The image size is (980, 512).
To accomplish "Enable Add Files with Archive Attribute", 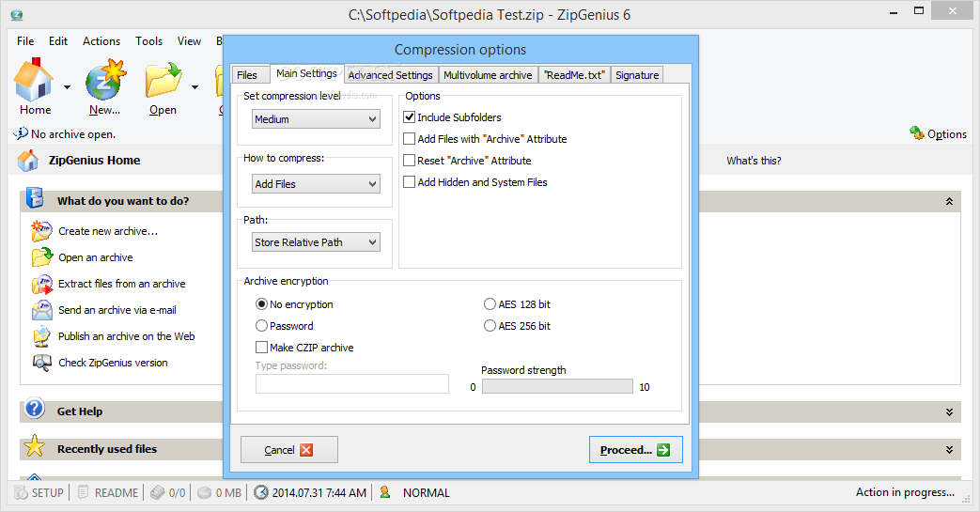I will 410,139.
